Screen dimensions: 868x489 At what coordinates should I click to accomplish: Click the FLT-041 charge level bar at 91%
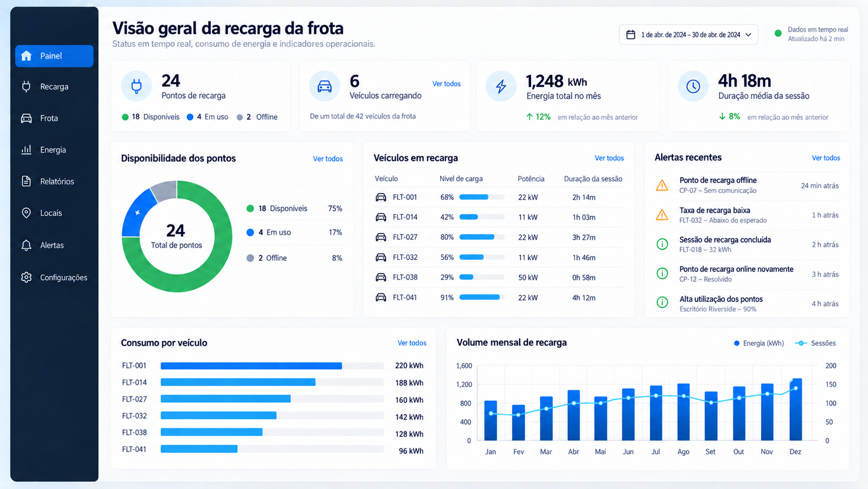pyautogui.click(x=482, y=298)
